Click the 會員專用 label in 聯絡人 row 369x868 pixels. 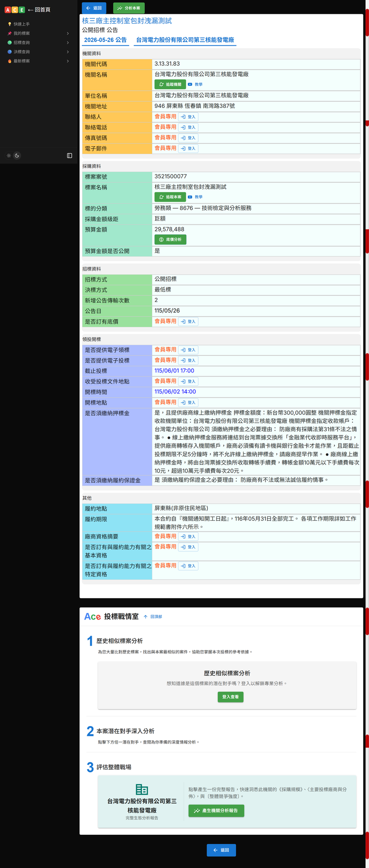tap(166, 116)
